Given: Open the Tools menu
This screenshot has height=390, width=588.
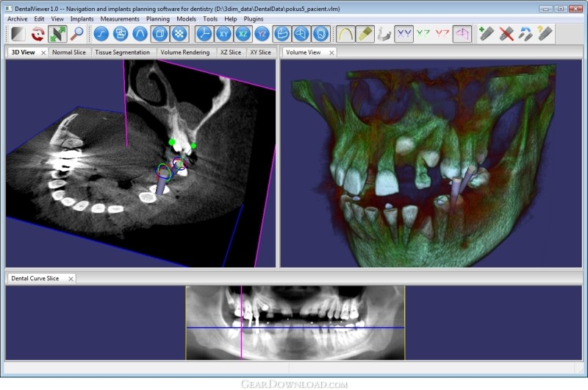Looking at the screenshot, I should coord(210,19).
